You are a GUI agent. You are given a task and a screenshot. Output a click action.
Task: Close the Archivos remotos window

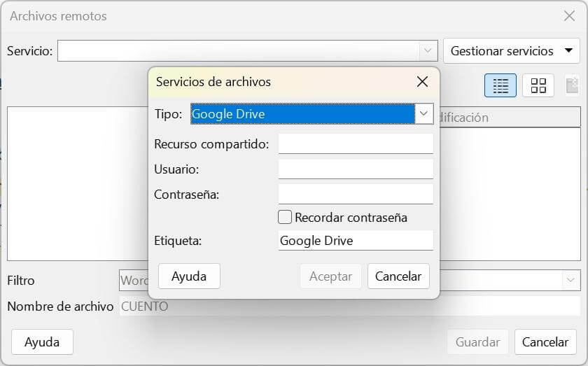click(569, 16)
